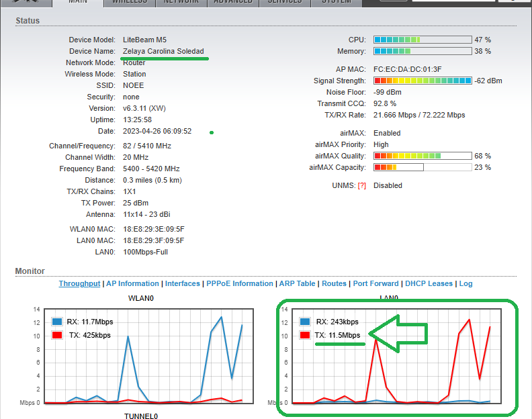
Task: Click the UNMS question mark help icon
Action: point(362,185)
